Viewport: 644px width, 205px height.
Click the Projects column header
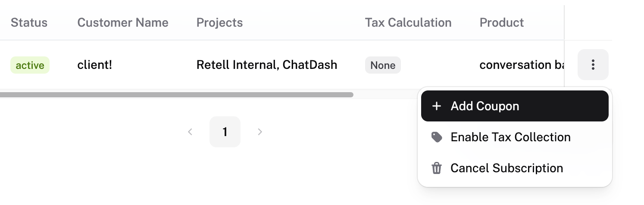[x=219, y=22]
